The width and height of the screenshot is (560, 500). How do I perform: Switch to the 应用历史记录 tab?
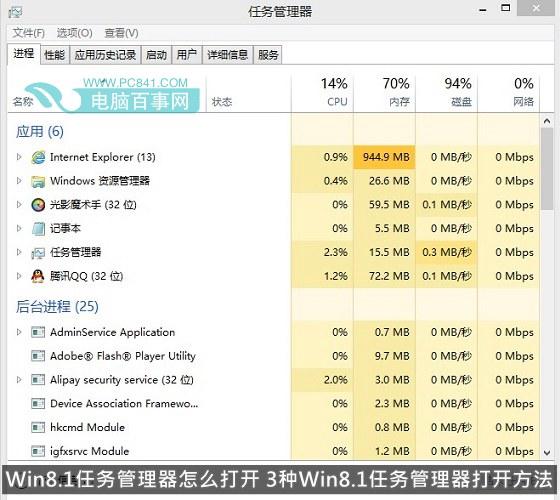(x=105, y=55)
